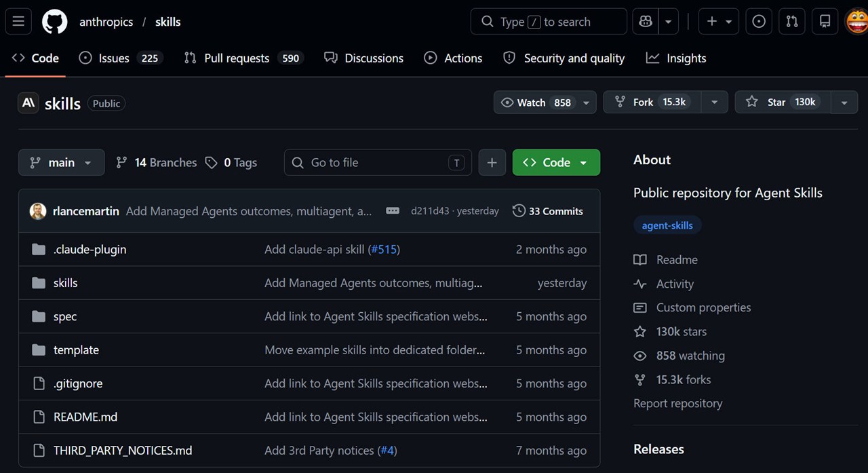Click the agent-skills topic tag
Image resolution: width=868 pixels, height=473 pixels.
pos(667,225)
